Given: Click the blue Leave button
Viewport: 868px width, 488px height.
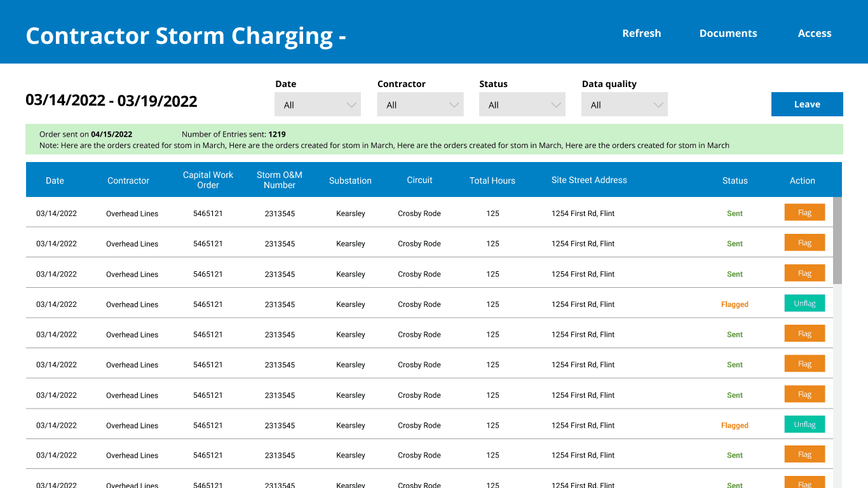Looking at the screenshot, I should coord(807,104).
